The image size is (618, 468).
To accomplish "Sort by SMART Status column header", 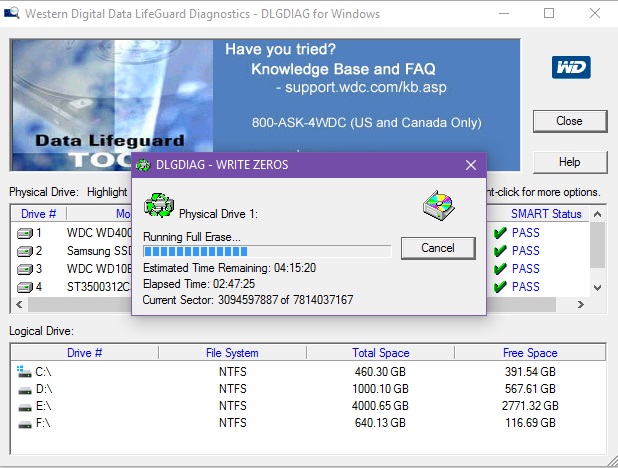I will coord(545,214).
